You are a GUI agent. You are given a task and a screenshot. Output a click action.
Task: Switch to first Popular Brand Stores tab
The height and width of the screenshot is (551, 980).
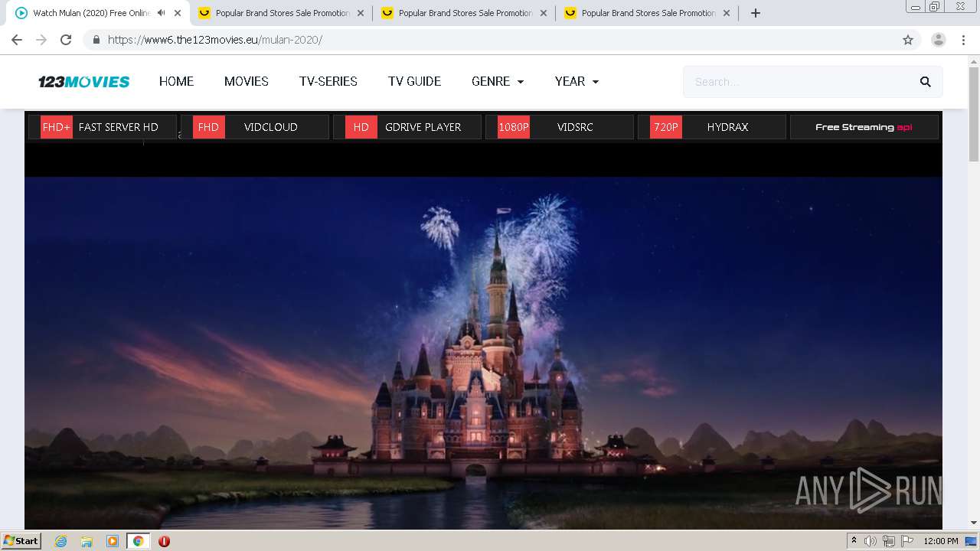pyautogui.click(x=282, y=13)
